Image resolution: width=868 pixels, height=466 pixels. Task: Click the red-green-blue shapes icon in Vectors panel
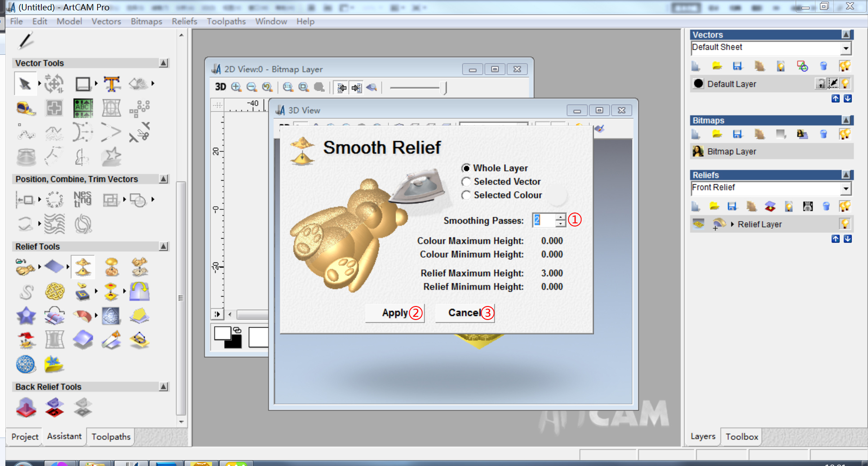(802, 66)
